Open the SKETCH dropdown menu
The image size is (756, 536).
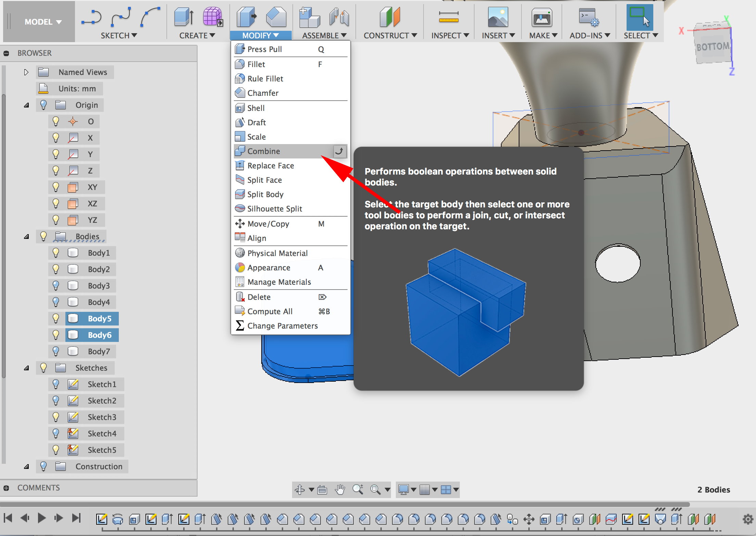tap(119, 36)
